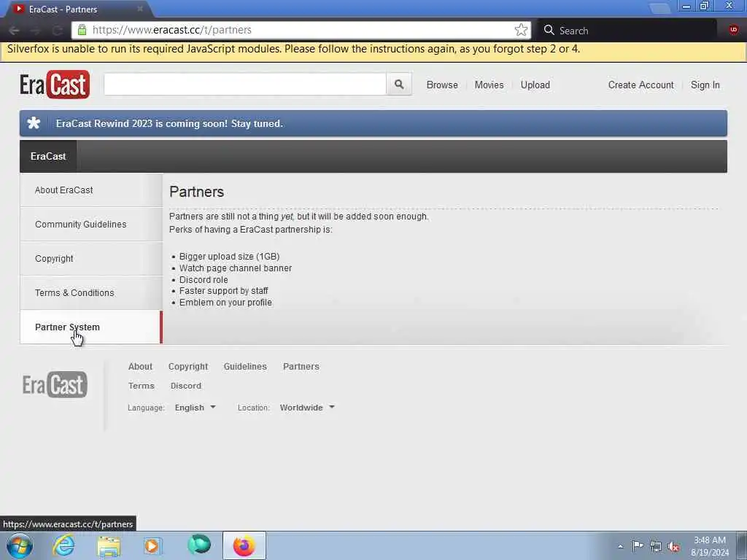Image resolution: width=747 pixels, height=560 pixels.
Task: Launch Internet Explorer from the taskbar
Action: click(x=63, y=545)
